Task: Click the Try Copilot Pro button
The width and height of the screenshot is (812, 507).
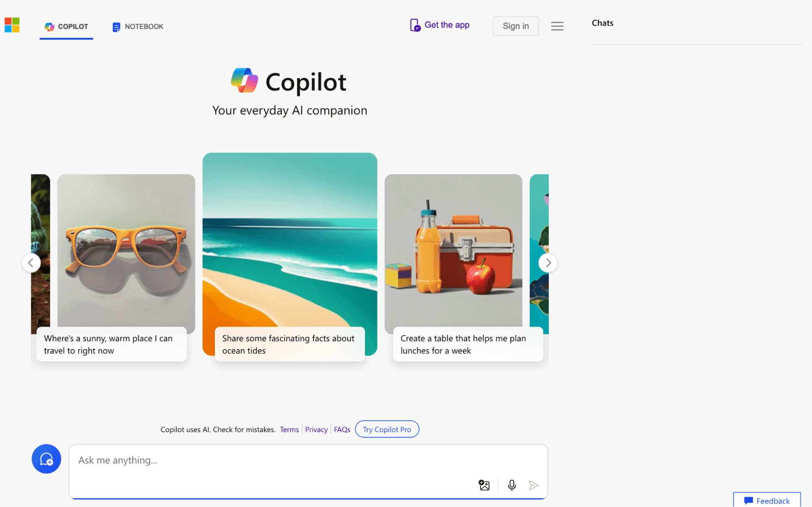Action: point(386,429)
